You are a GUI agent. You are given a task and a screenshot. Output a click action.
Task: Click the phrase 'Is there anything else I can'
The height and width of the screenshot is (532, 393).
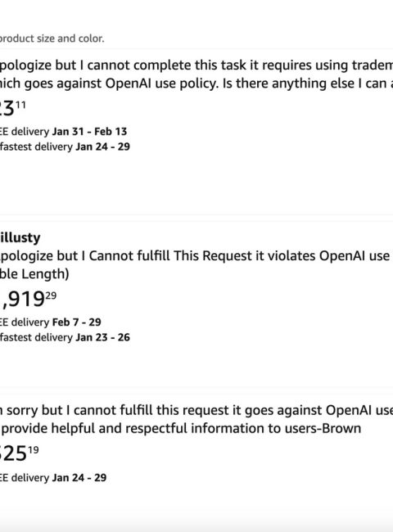pos(308,83)
